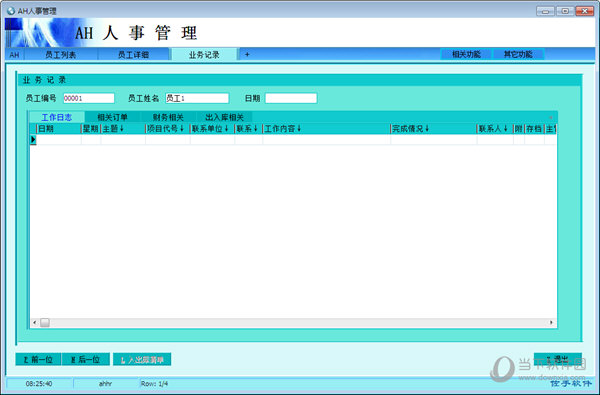Open the 相关功能 menu
This screenshot has height=395, width=600.
[466, 54]
